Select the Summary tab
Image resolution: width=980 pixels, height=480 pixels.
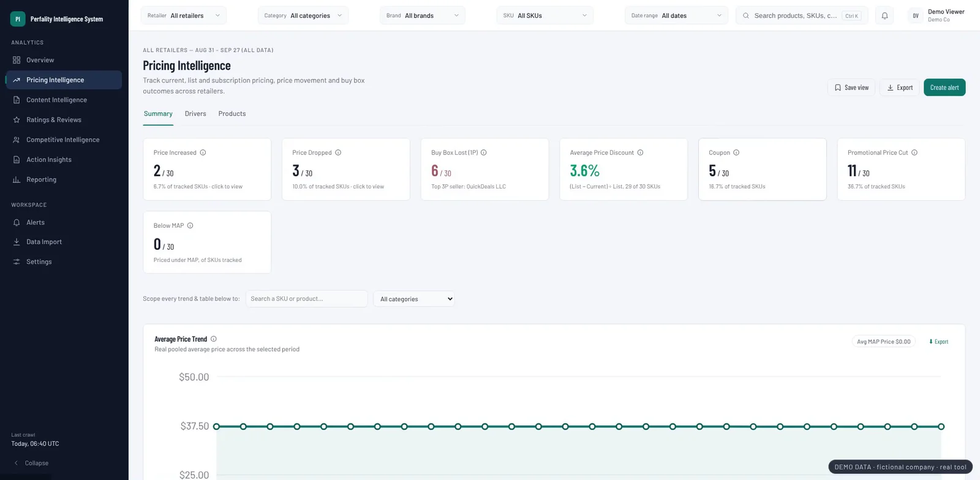pos(158,114)
